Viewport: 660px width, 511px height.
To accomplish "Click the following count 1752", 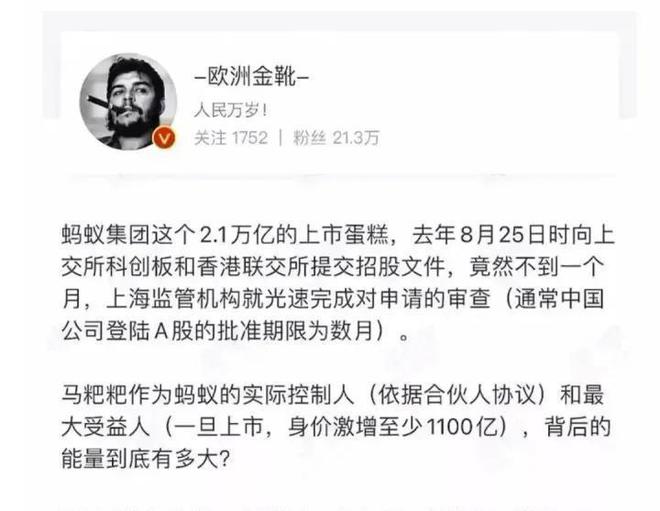I will (250, 138).
